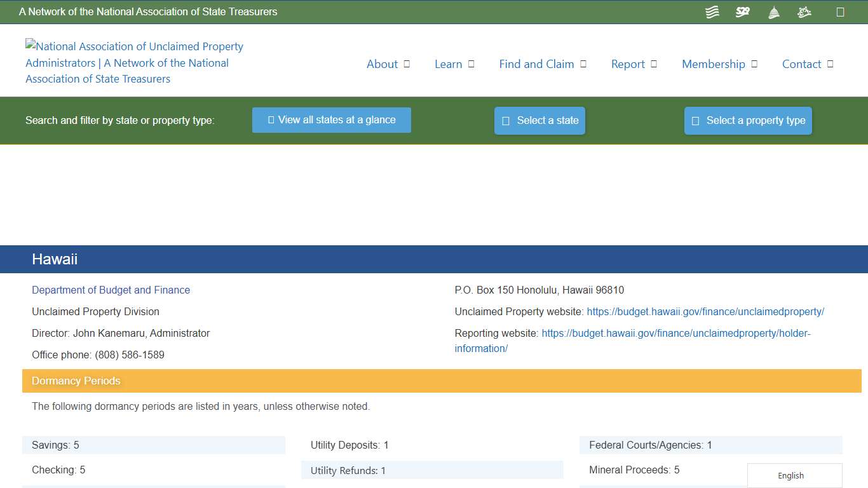Visit the Hawaii unclaimed property website link

[705, 311]
